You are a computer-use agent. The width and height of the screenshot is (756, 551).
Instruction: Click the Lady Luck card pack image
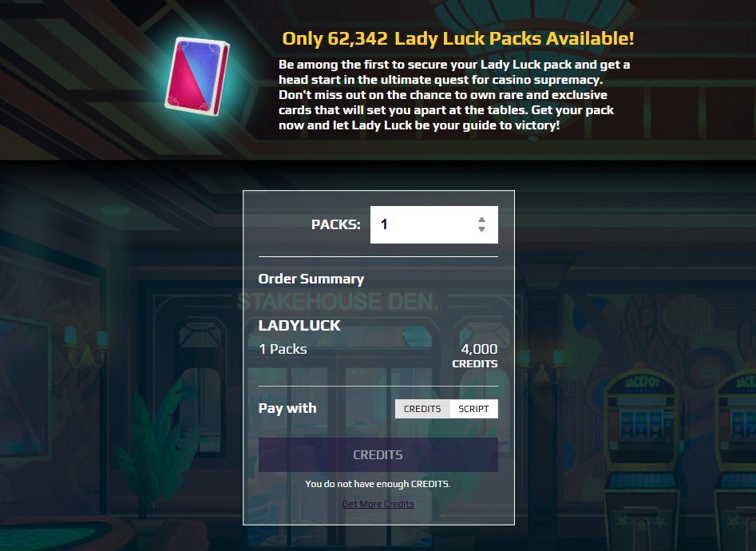197,76
